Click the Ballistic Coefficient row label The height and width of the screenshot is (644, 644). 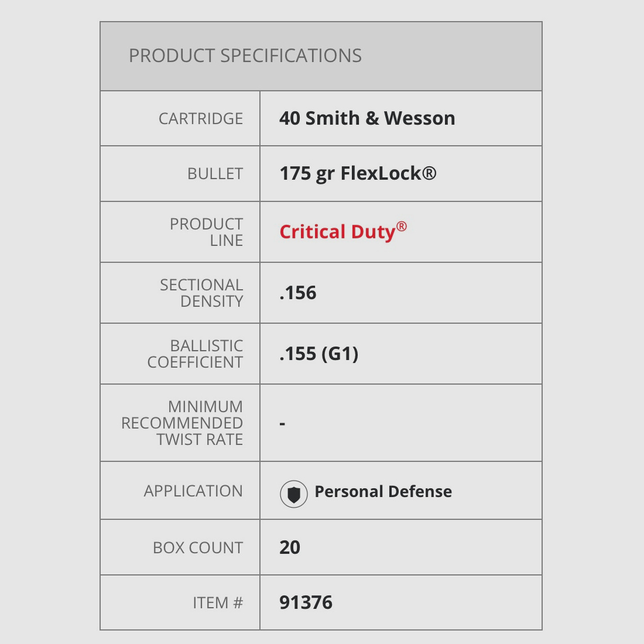[196, 354]
